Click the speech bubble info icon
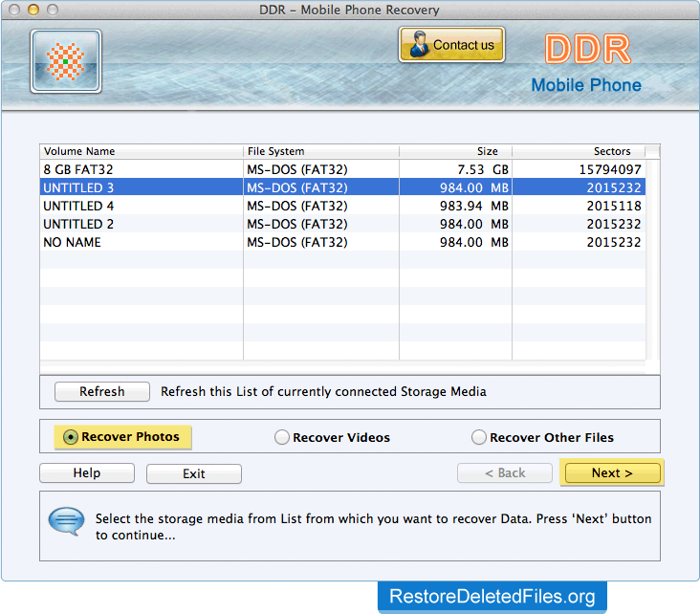Image resolution: width=700 pixels, height=614 pixels. pos(66,520)
